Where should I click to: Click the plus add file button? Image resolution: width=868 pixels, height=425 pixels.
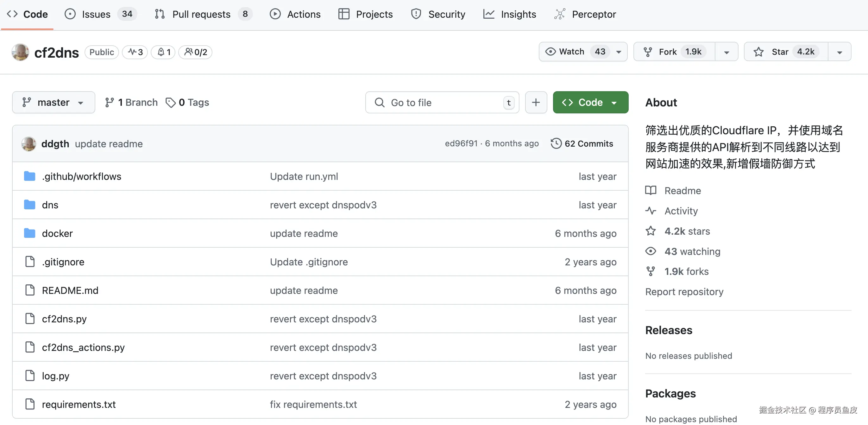(x=536, y=102)
